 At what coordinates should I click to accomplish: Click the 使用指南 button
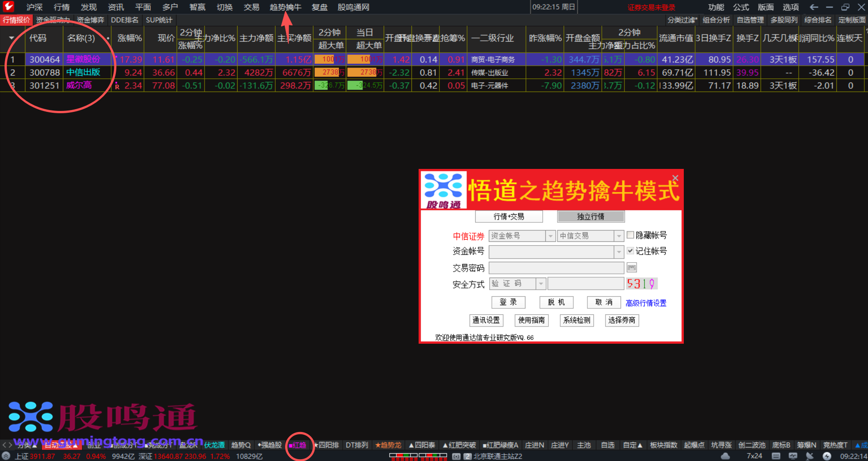coord(531,320)
